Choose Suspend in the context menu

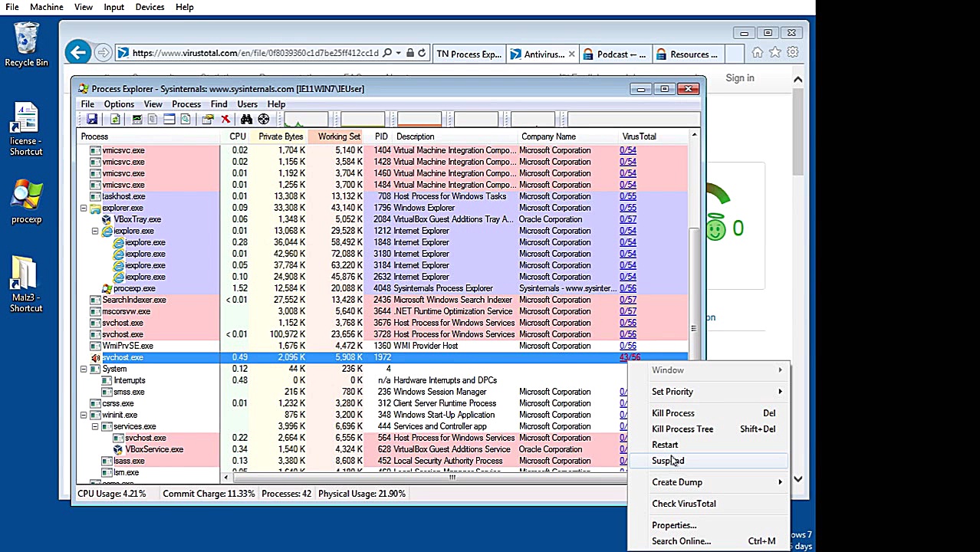click(709, 461)
